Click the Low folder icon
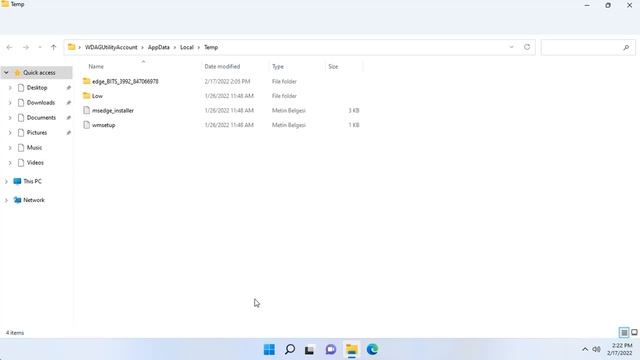 (86, 96)
